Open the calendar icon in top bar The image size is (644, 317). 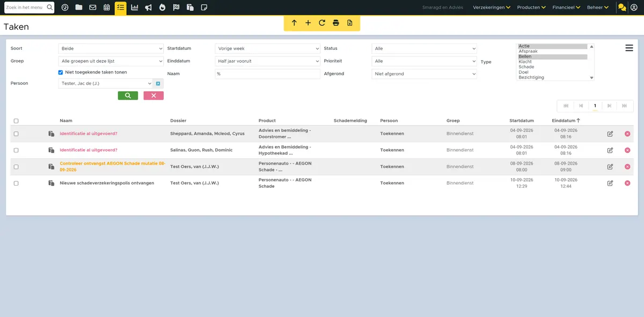click(x=107, y=8)
